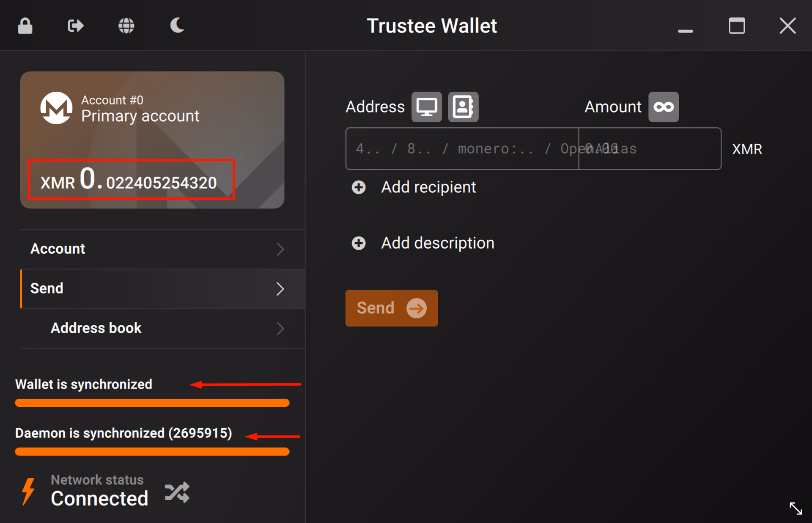Click the resize arrow icon in the corner
The image size is (812, 523).
pos(796,508)
